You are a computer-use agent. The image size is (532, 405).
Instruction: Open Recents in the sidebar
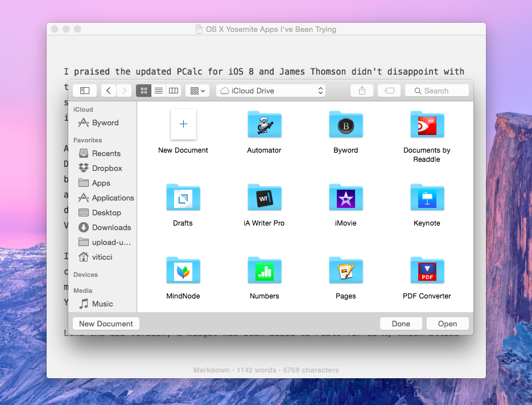coord(102,154)
